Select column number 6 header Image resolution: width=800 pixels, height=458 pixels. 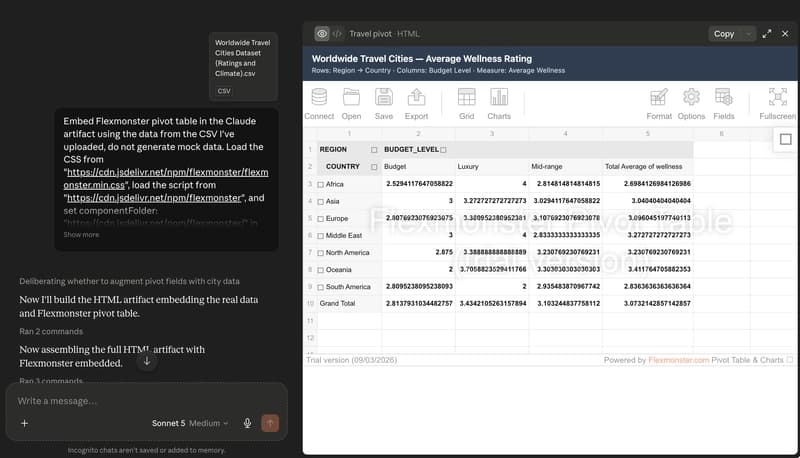(721, 134)
